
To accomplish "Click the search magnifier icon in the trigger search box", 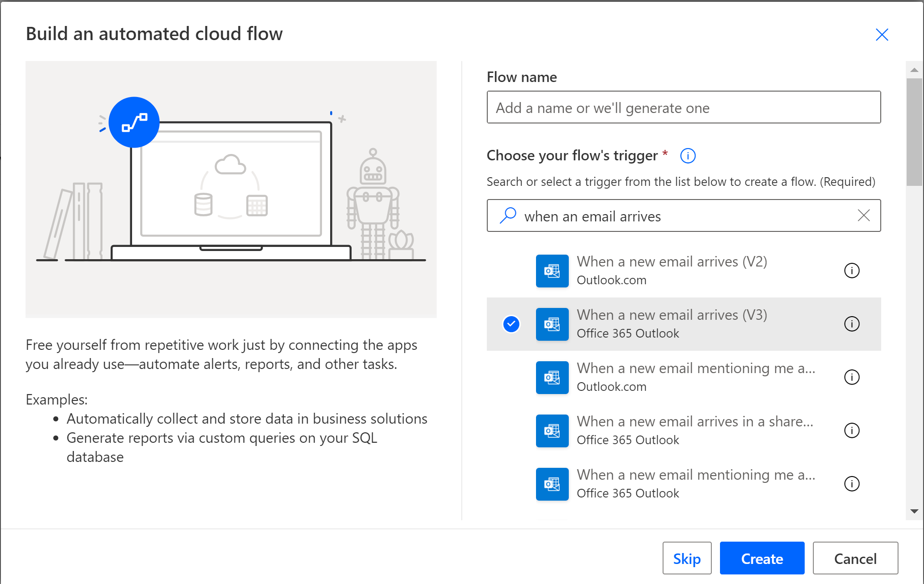I will point(508,215).
